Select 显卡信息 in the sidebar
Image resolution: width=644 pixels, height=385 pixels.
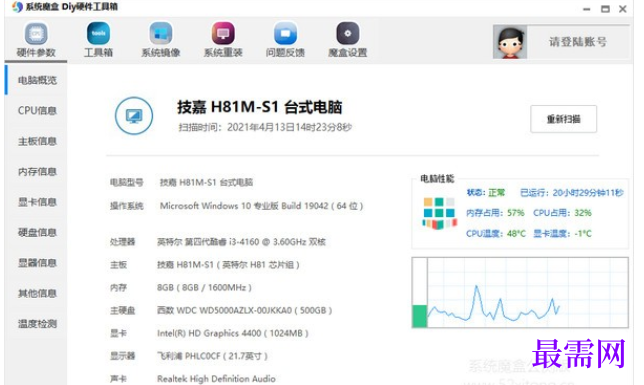37,202
